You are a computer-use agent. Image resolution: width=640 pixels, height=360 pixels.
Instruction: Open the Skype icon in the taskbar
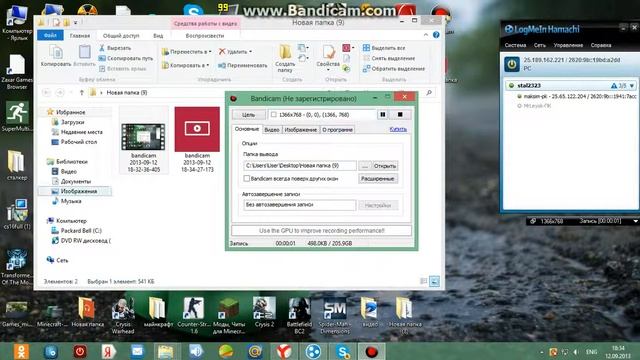pos(342,351)
